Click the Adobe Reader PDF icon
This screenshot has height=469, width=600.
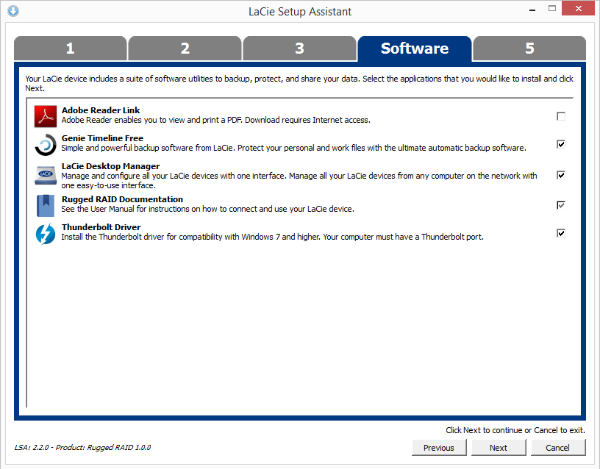point(46,116)
